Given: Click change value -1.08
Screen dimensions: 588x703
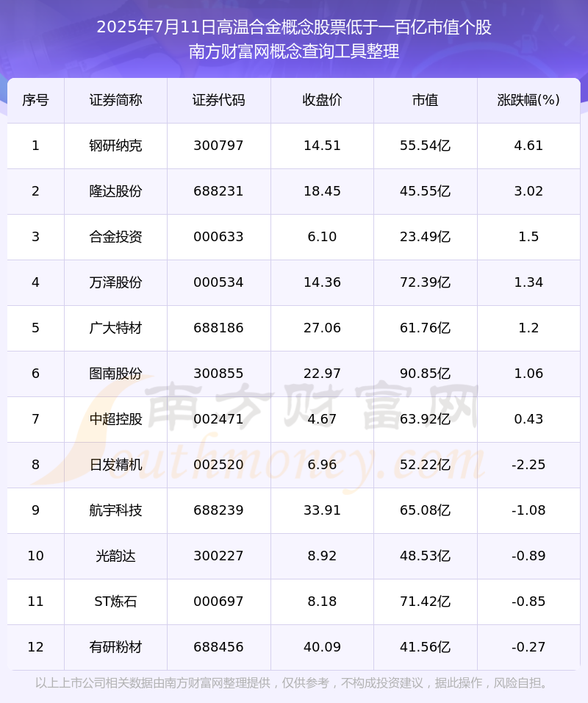Looking at the screenshot, I should pos(529,510).
